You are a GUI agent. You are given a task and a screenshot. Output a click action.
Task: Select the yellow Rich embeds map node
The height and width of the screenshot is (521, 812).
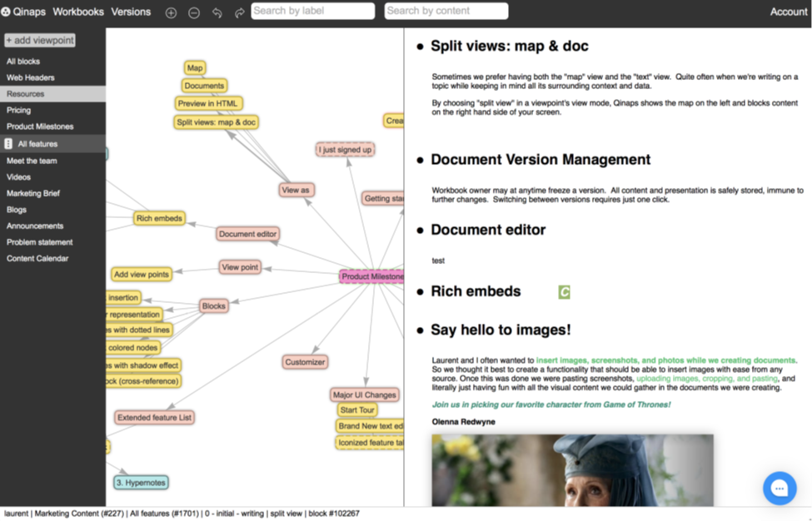click(160, 218)
